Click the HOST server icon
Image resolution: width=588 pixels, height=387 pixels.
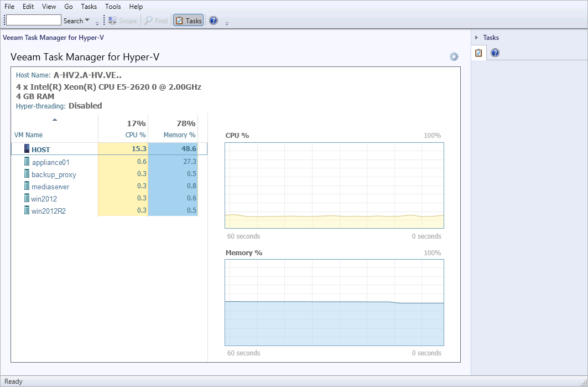[27, 148]
